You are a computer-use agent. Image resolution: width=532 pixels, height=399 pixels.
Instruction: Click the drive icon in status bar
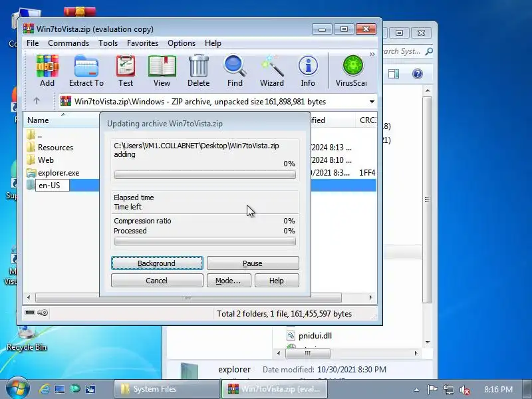(x=30, y=313)
